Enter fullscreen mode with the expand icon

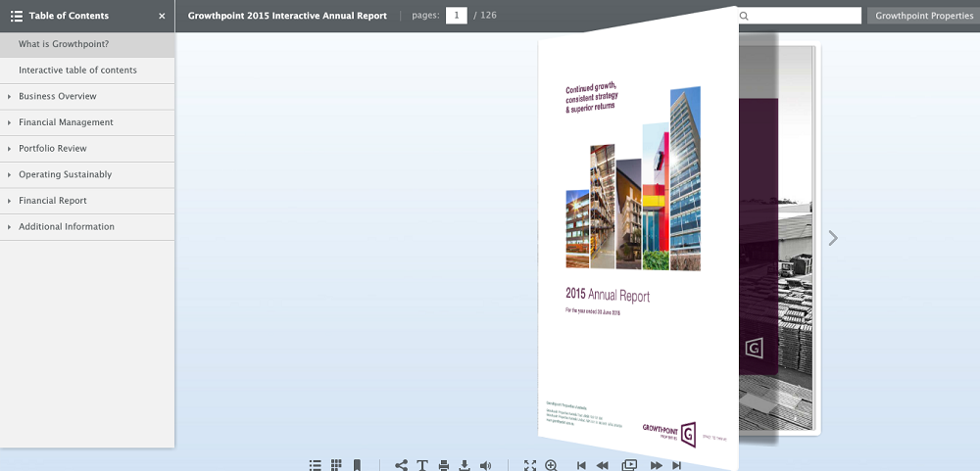tap(530, 465)
